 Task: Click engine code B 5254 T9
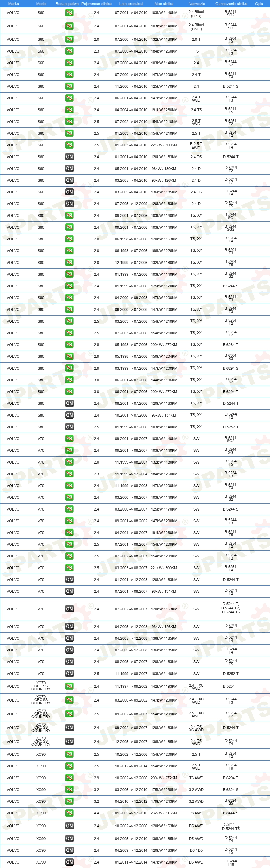[x=231, y=767]
